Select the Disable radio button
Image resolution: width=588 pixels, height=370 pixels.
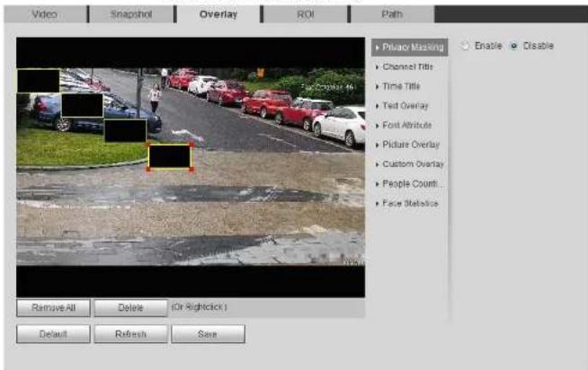[x=513, y=46]
